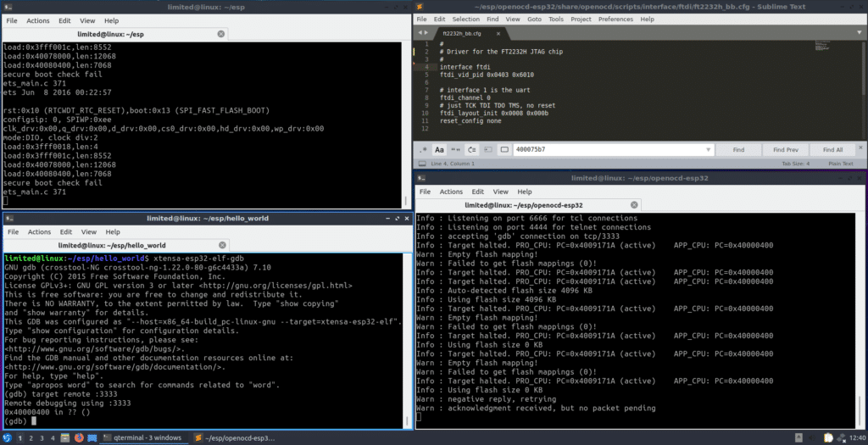The image size is (868, 445).
Task: Open the Goto menu in Sublime Text
Action: pos(535,19)
